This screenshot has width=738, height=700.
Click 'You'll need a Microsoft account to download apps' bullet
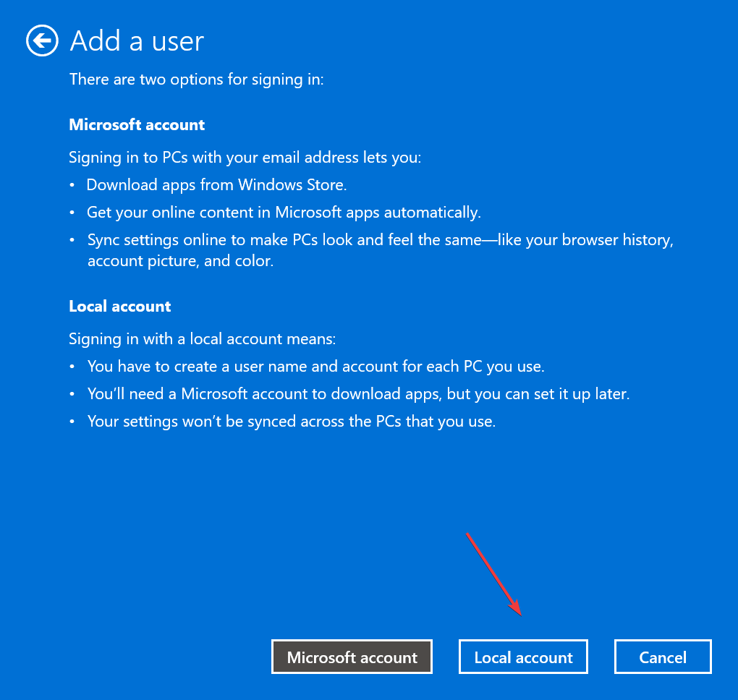coord(359,393)
